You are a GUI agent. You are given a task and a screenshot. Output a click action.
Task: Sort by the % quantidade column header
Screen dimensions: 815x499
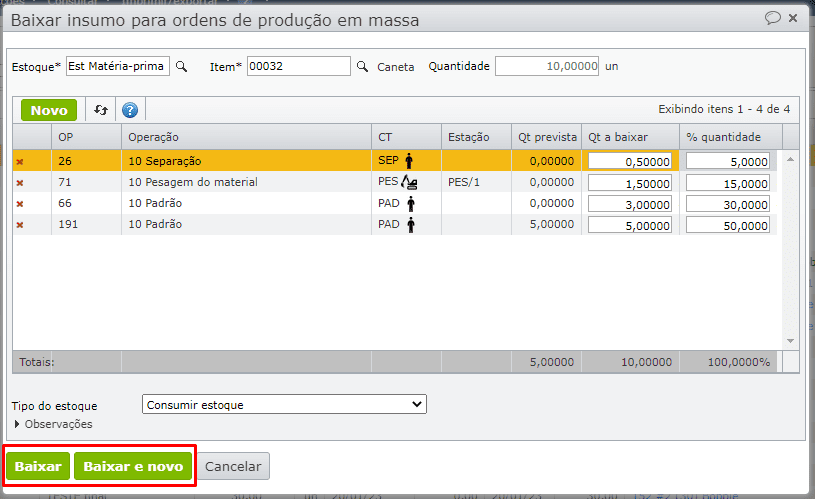(x=731, y=137)
